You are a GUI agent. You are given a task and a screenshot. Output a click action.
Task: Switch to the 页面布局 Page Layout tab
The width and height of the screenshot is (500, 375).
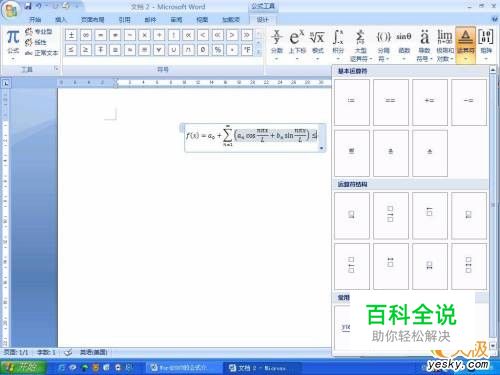click(x=92, y=20)
